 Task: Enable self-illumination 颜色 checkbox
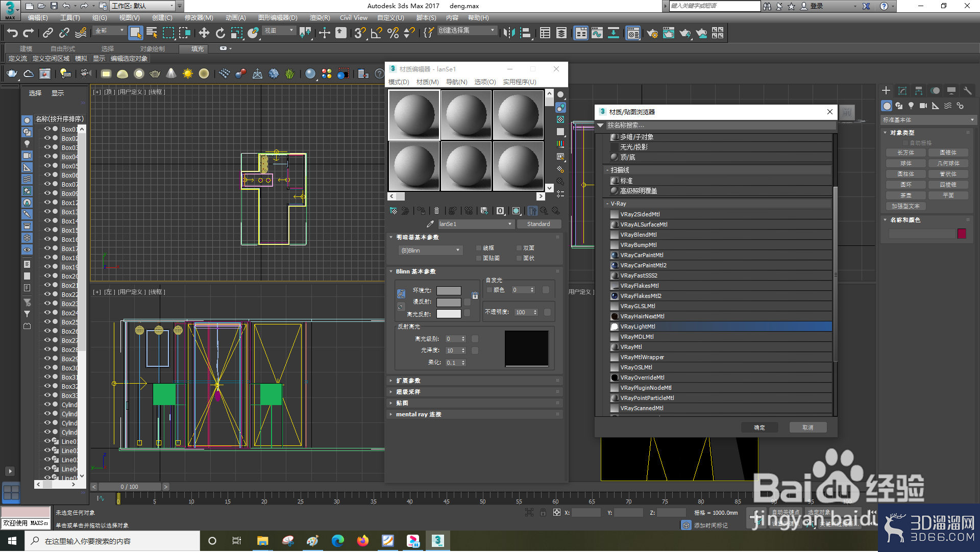point(489,290)
